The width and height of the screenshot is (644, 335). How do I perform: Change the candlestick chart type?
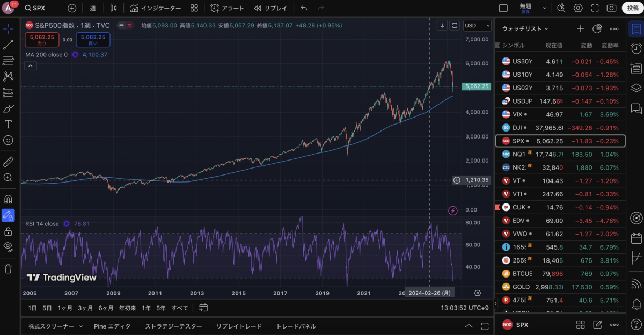[113, 8]
